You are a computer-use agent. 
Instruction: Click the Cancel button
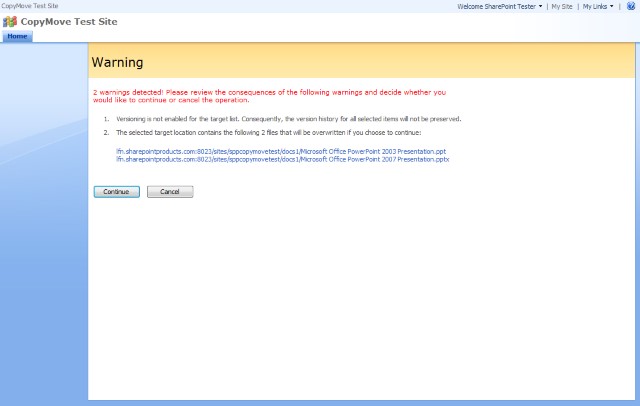pos(170,192)
